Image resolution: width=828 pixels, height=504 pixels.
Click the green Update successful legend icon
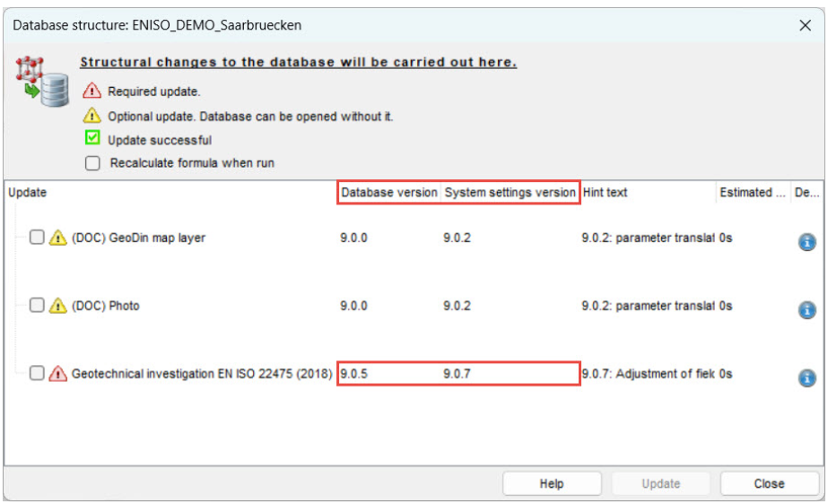pos(92,139)
